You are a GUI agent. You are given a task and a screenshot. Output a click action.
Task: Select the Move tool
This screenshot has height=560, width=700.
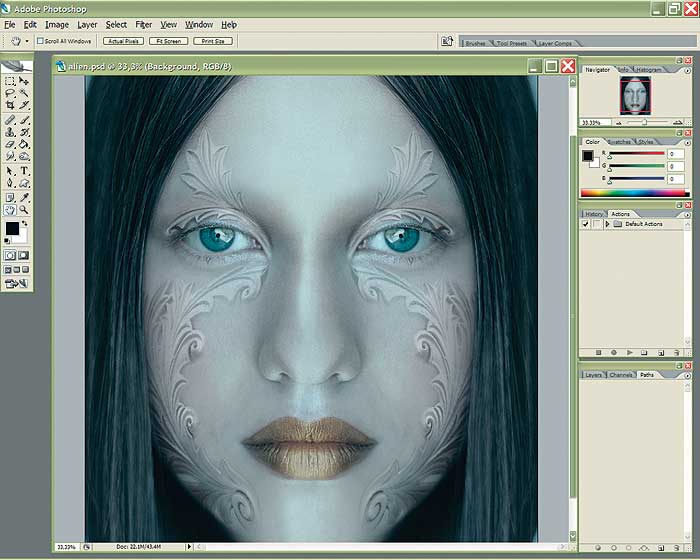[24, 81]
